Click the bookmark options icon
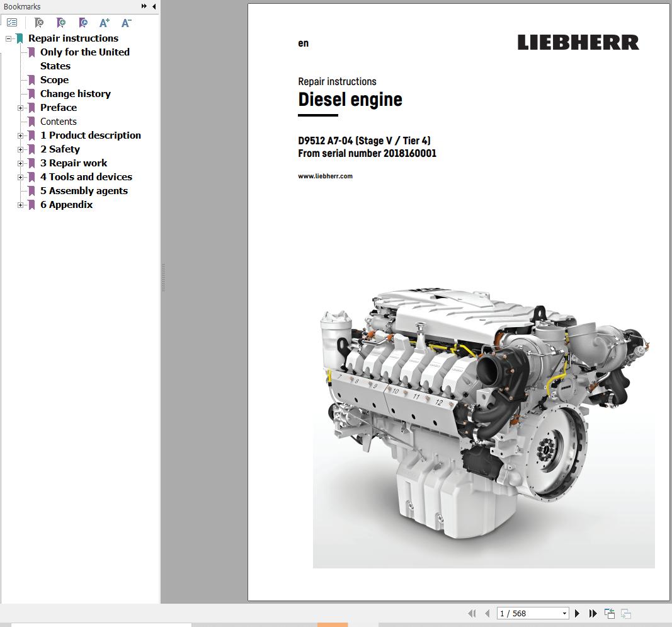 11,22
